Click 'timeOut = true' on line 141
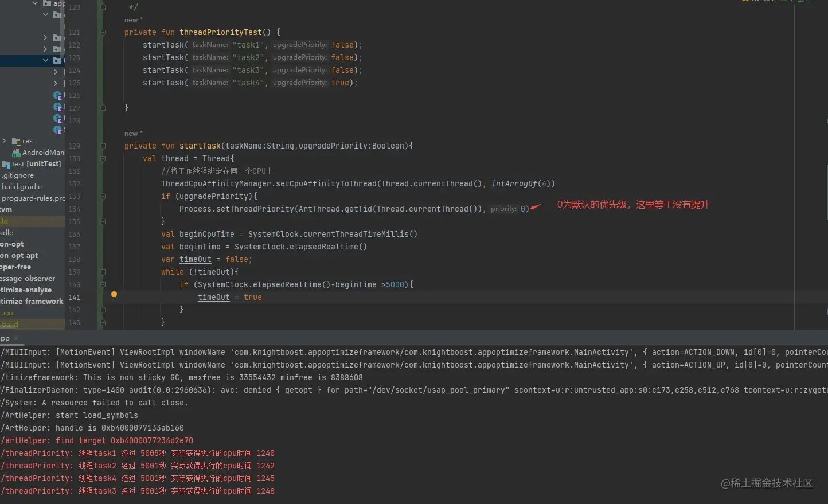This screenshot has height=504, width=828. pos(230,298)
